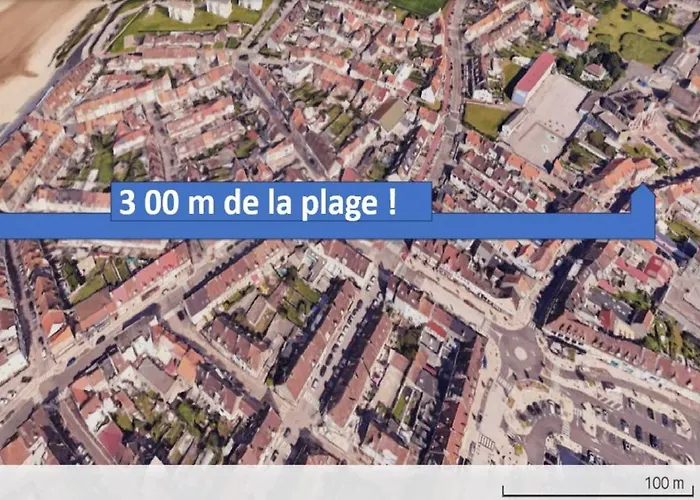Click the "100 m" scale bar text

click(x=664, y=483)
